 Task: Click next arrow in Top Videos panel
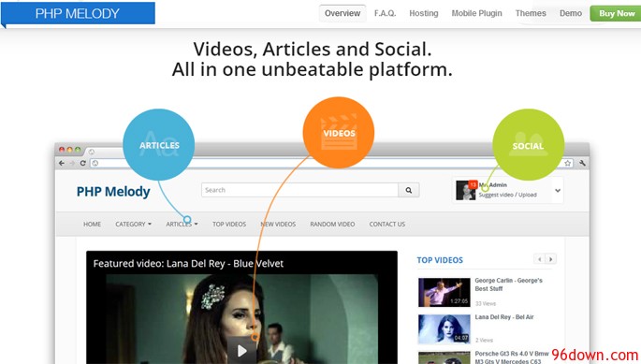[550, 259]
